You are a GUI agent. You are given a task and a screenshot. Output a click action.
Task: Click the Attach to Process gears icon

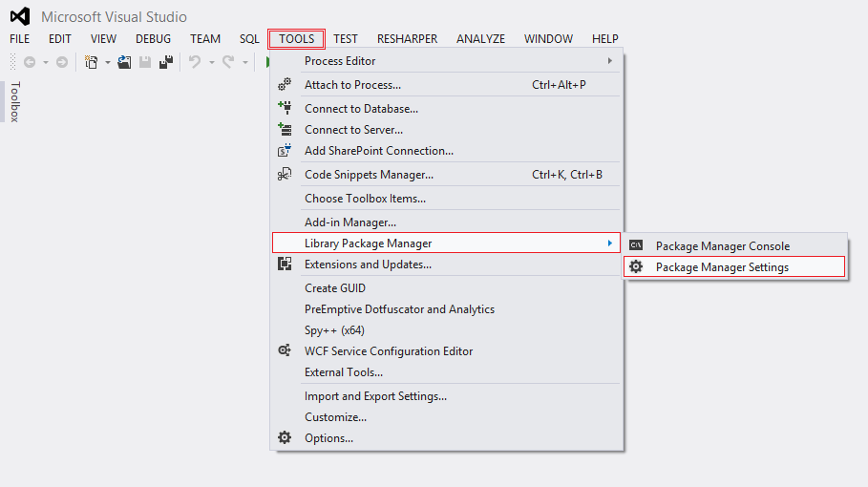pos(285,84)
